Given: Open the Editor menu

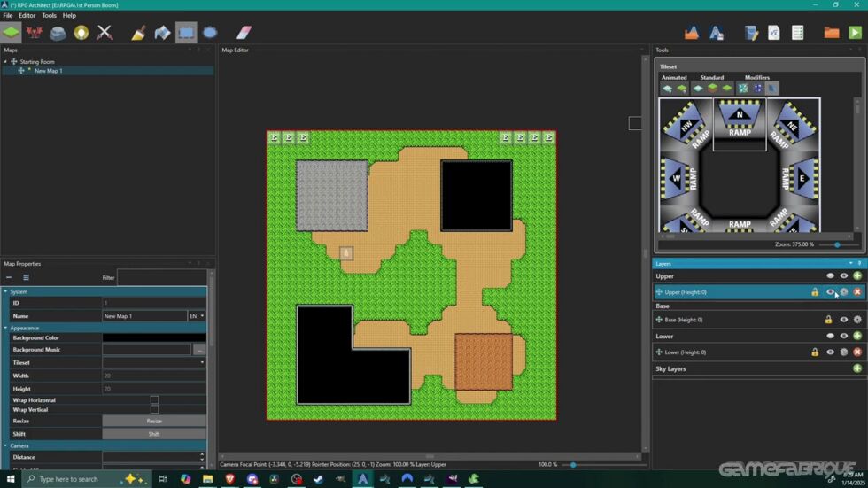Looking at the screenshot, I should 27,15.
